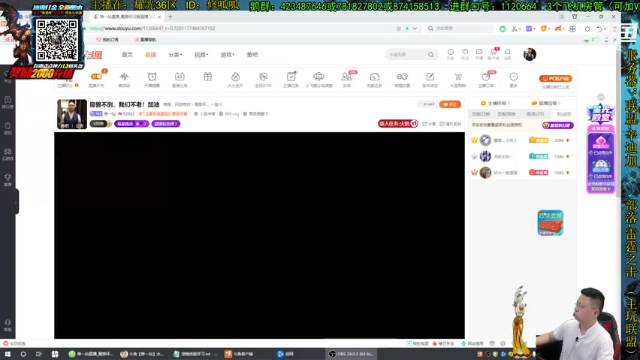This screenshot has height=360, width=640.
Task: Open the Windows Start button
Action: click(7, 354)
